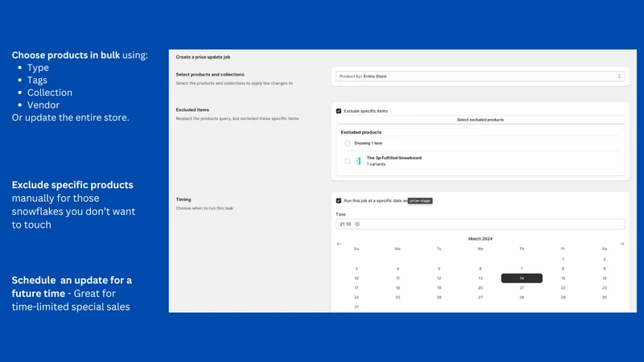
Task: Select March 20 in the calendar
Action: (480, 288)
